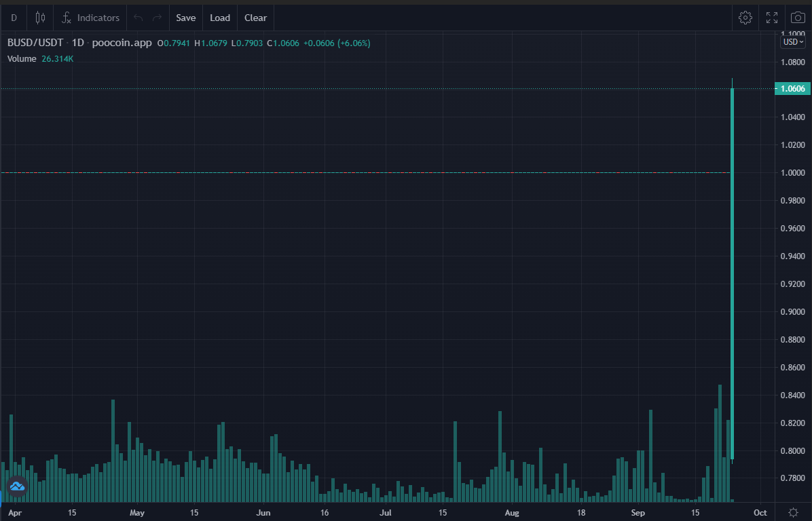Open time axis settings icon

[793, 513]
